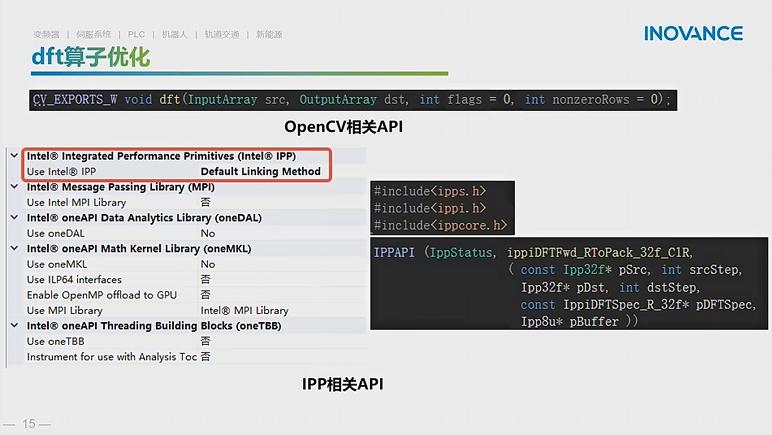Click 'CV_EXPORTS_W' in the dft declaration

tap(75, 100)
